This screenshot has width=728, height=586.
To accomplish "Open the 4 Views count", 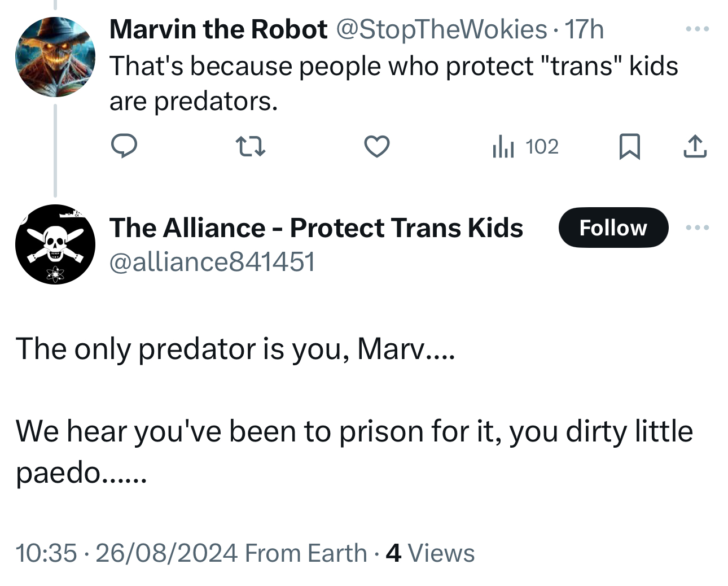I will pyautogui.click(x=430, y=553).
